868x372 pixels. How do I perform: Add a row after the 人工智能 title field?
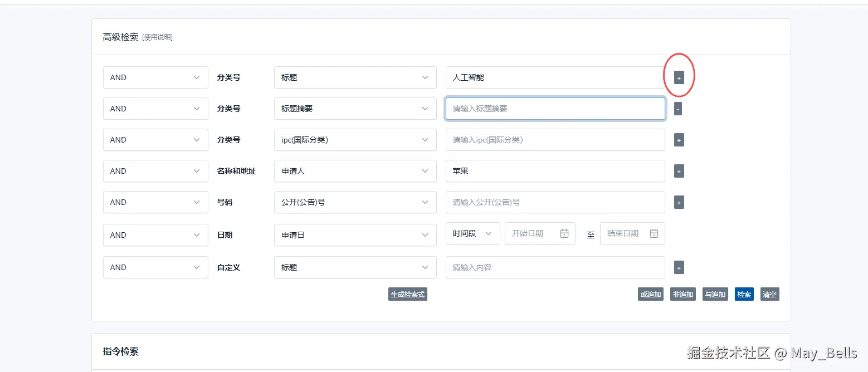tap(679, 78)
